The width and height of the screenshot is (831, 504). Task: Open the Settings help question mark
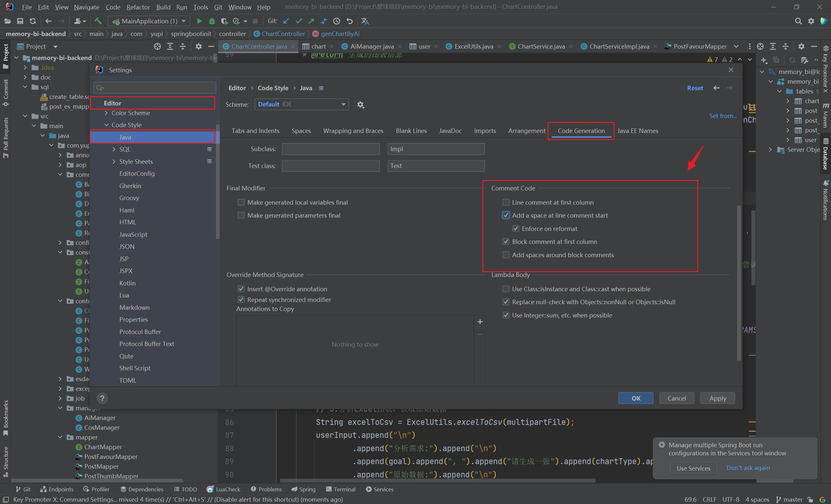[102, 399]
